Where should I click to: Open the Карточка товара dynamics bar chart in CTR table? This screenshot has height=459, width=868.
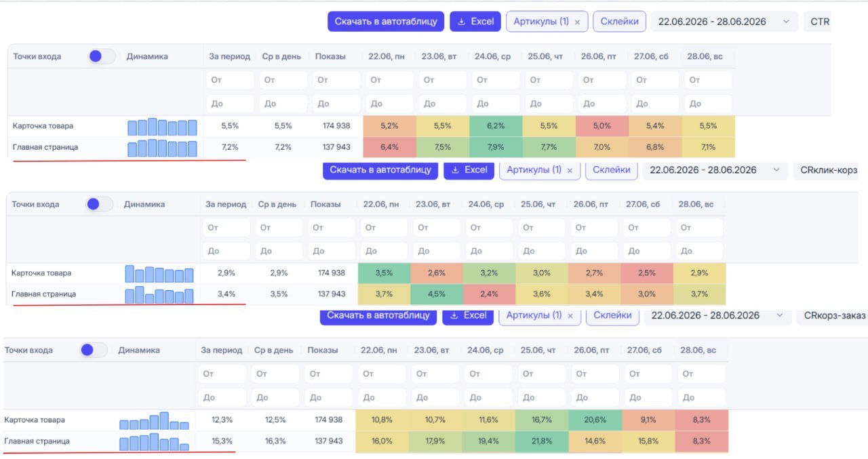point(162,127)
